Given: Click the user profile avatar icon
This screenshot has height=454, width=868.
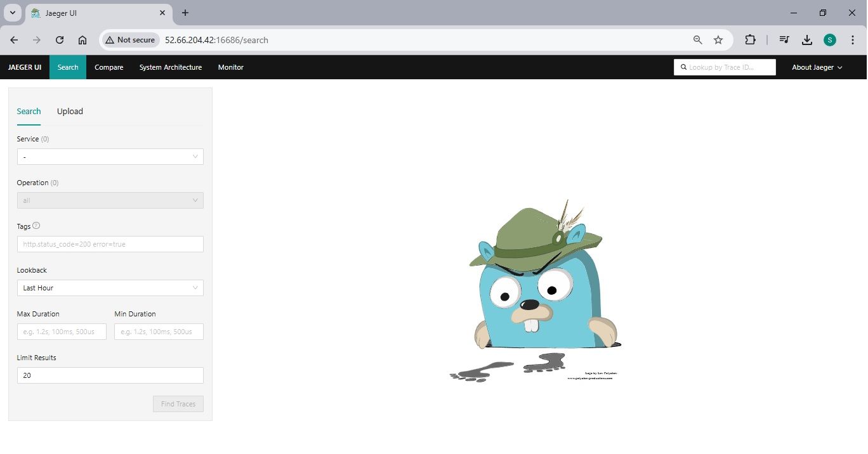Looking at the screenshot, I should 830,40.
